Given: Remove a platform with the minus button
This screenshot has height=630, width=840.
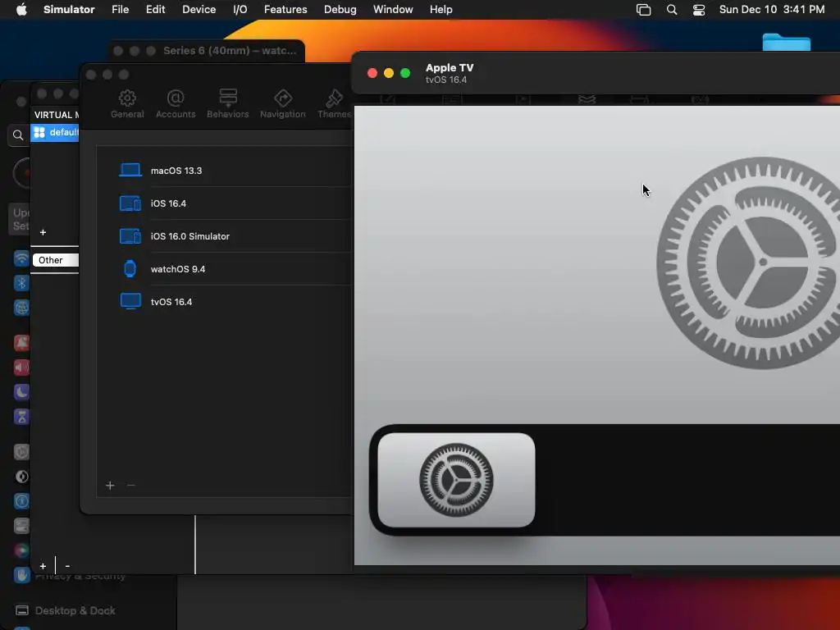Looking at the screenshot, I should tap(131, 486).
